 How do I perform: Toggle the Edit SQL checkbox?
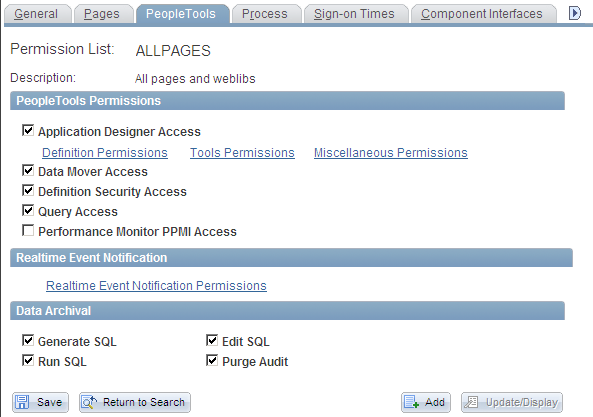click(x=212, y=341)
